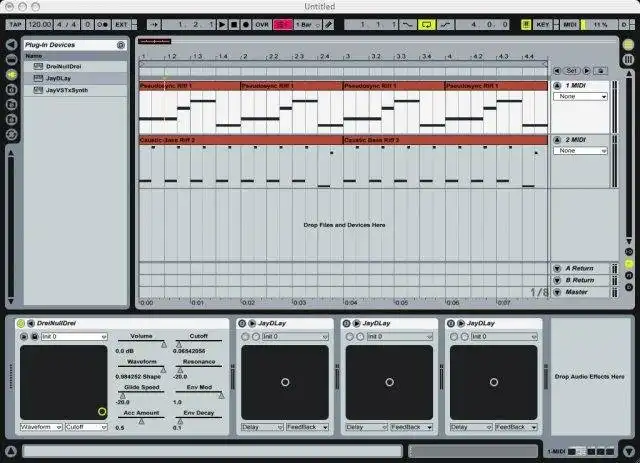Switch to the yellow Arrangement view selector

tap(628, 44)
